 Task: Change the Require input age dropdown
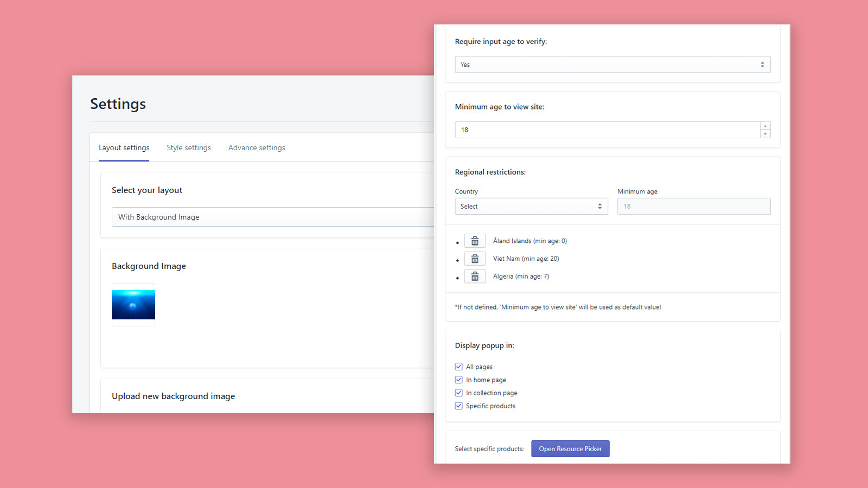pyautogui.click(x=612, y=65)
